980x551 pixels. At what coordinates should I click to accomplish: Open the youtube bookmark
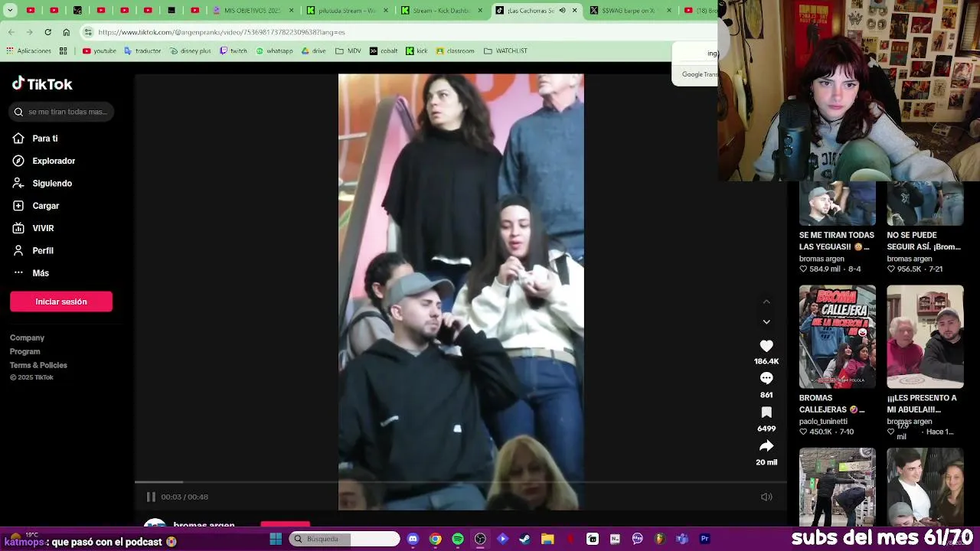click(100, 51)
